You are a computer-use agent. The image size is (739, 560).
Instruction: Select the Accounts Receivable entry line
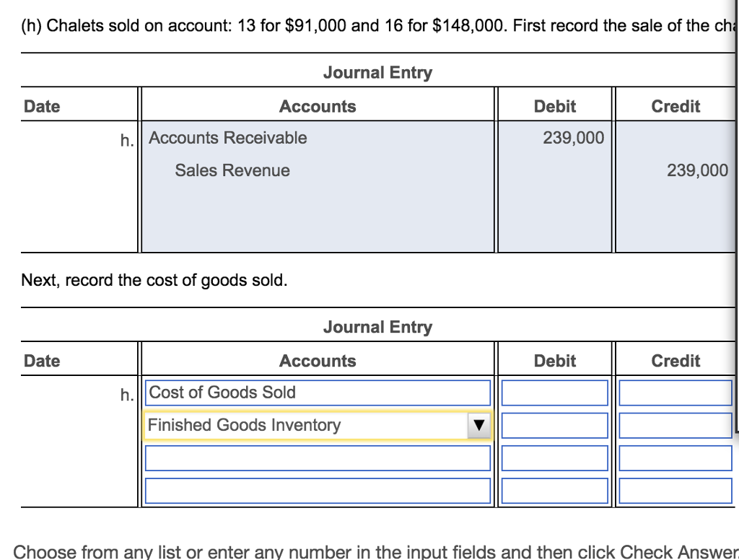tap(226, 138)
